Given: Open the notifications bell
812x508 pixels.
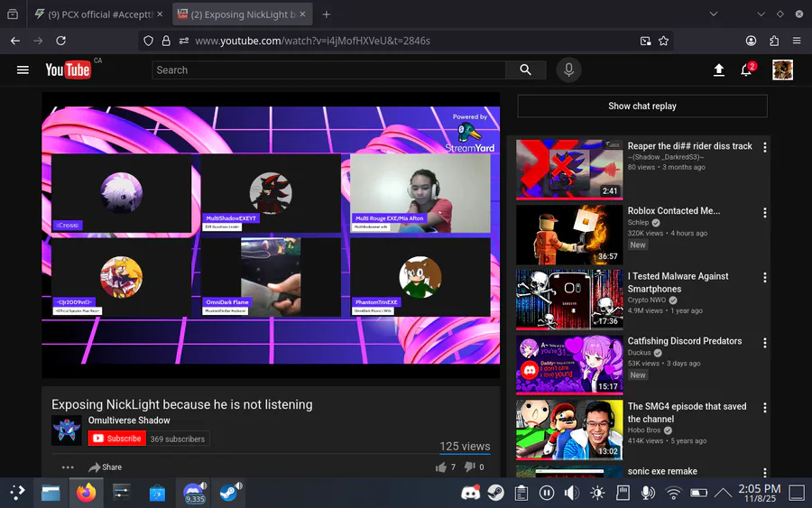Looking at the screenshot, I should click(746, 69).
